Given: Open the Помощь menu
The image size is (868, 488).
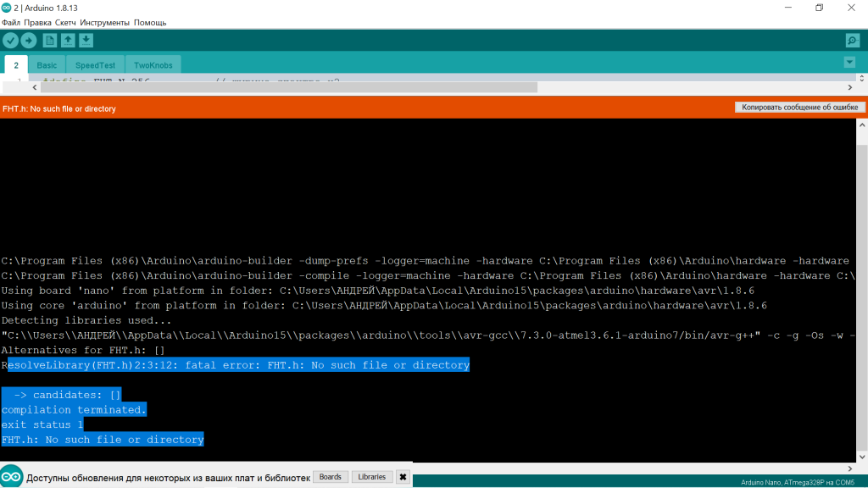Looking at the screenshot, I should (150, 22).
